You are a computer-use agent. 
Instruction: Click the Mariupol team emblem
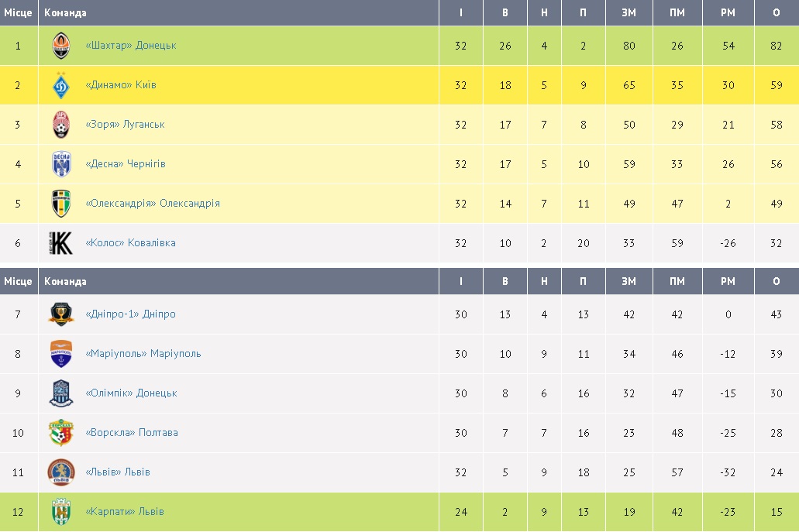point(61,354)
